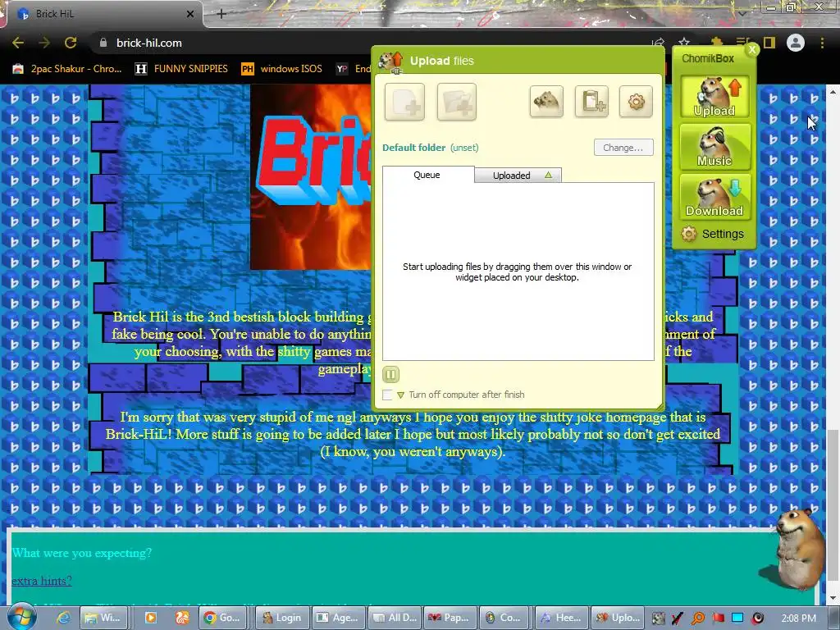
Task: Close the ChomikBox widget
Action: point(752,50)
